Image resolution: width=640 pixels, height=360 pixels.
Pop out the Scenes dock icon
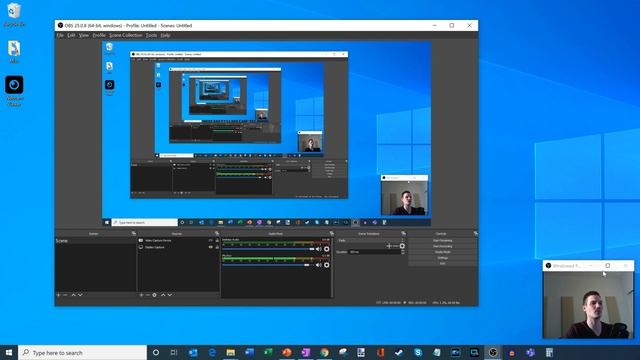(x=133, y=233)
